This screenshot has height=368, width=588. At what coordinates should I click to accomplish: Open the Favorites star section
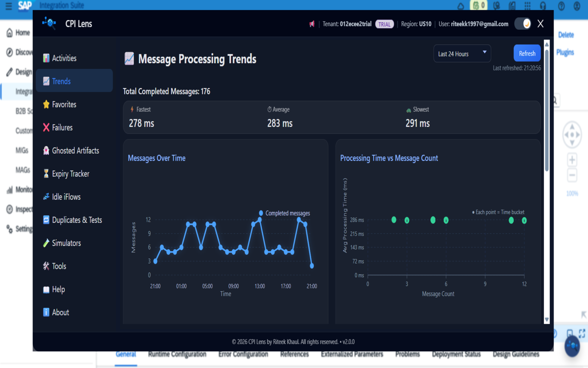[65, 104]
